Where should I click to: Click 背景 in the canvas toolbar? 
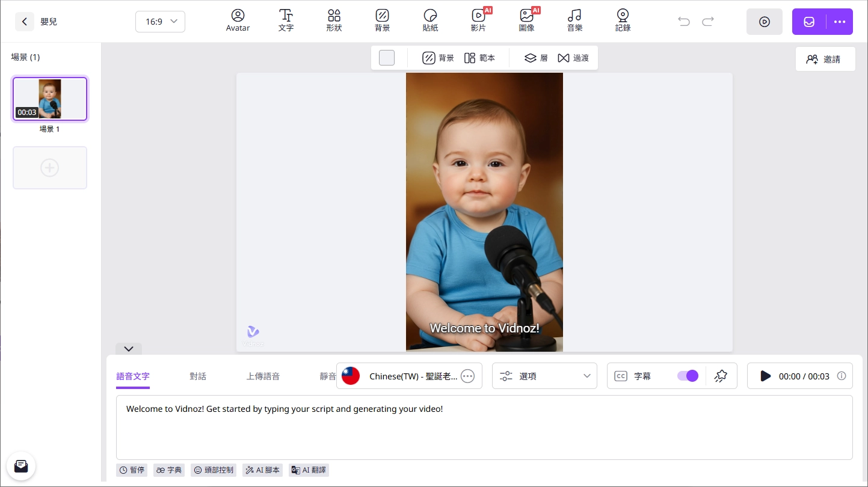(x=438, y=58)
